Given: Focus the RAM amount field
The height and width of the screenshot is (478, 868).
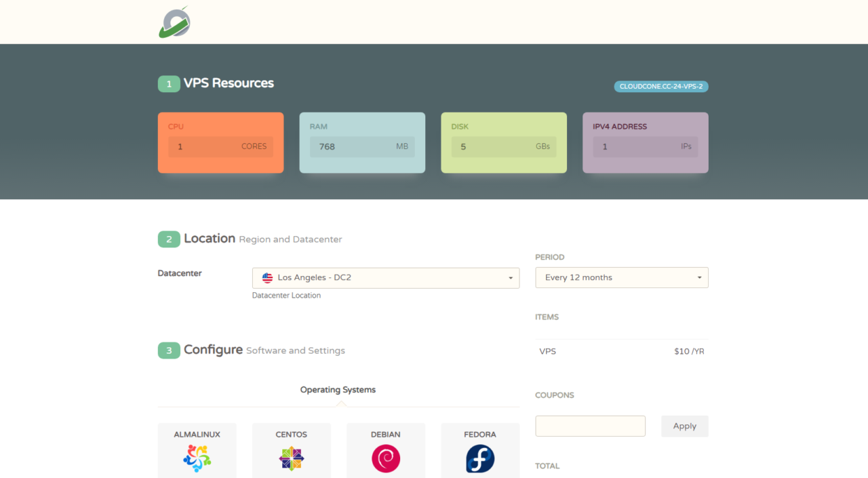Looking at the screenshot, I should click(x=362, y=146).
